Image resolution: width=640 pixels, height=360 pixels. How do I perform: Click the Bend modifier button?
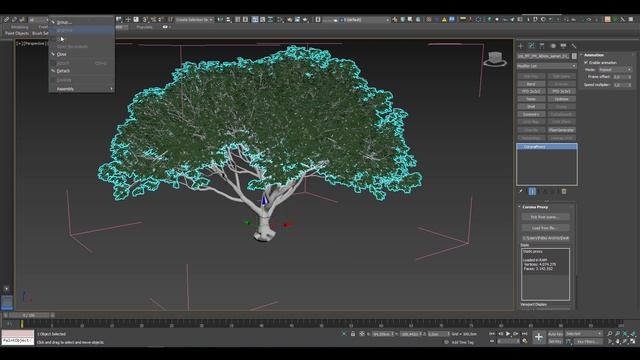tap(531, 84)
